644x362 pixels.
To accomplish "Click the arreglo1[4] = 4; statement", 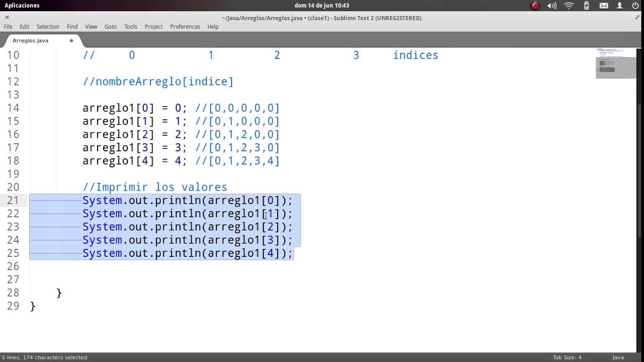I will point(135,160).
